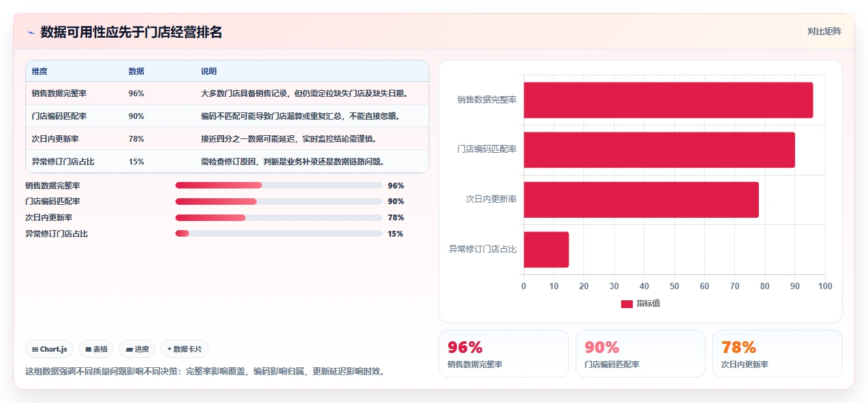Click the lightning icon beside the title
Image resolution: width=868 pixels, height=403 pixels.
click(31, 32)
